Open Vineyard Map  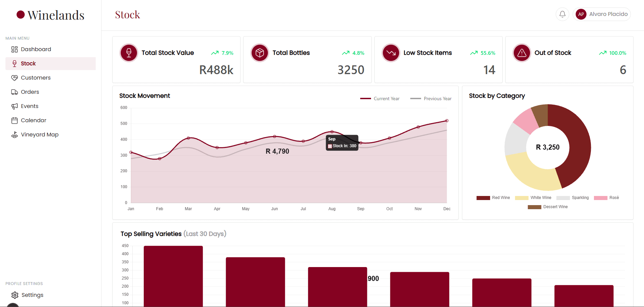click(50, 135)
